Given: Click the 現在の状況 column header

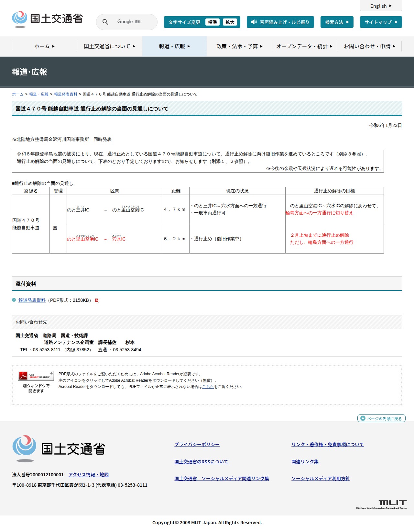Looking at the screenshot, I should [237, 191].
